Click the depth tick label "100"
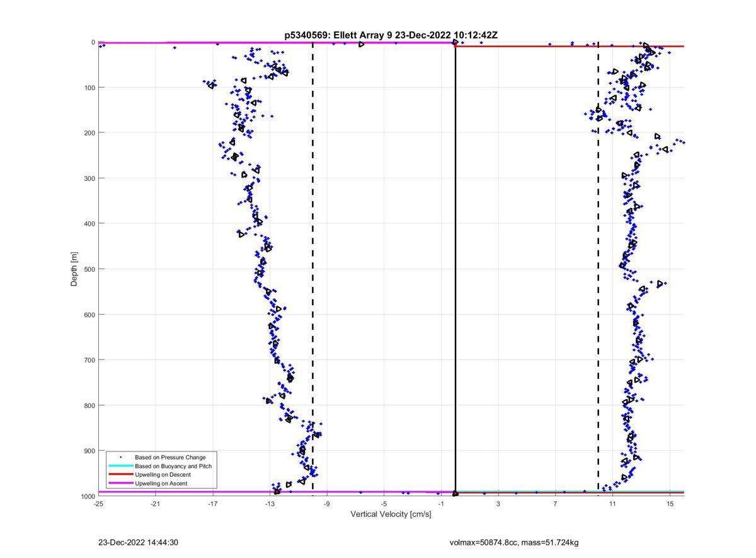 [x=89, y=87]
